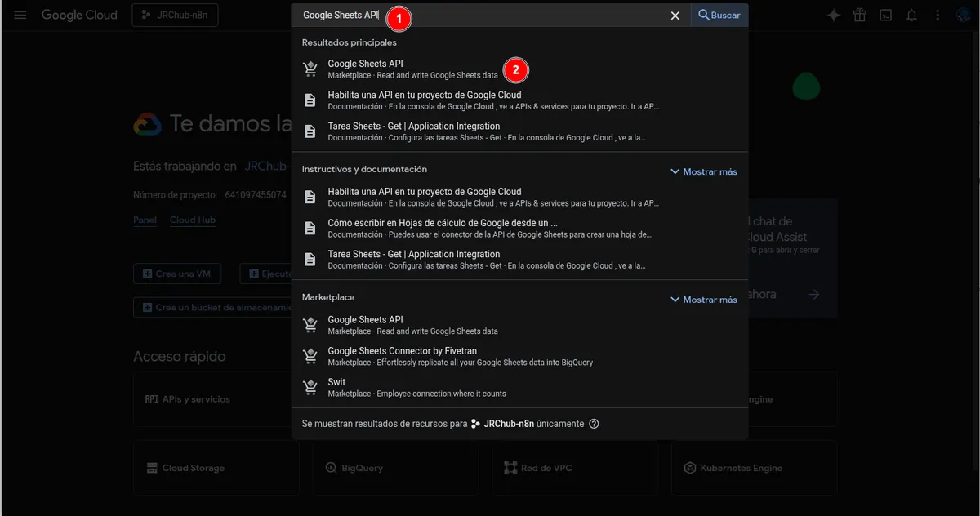Click document icon beside Cómo escribir en Hojas result
Image resolution: width=980 pixels, height=516 pixels.
coord(310,228)
